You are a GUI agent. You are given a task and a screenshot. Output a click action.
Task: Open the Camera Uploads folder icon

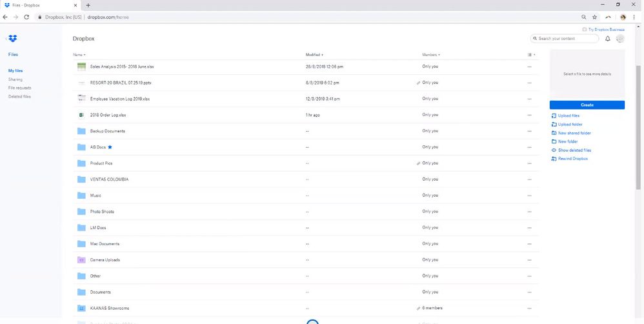coord(81,260)
